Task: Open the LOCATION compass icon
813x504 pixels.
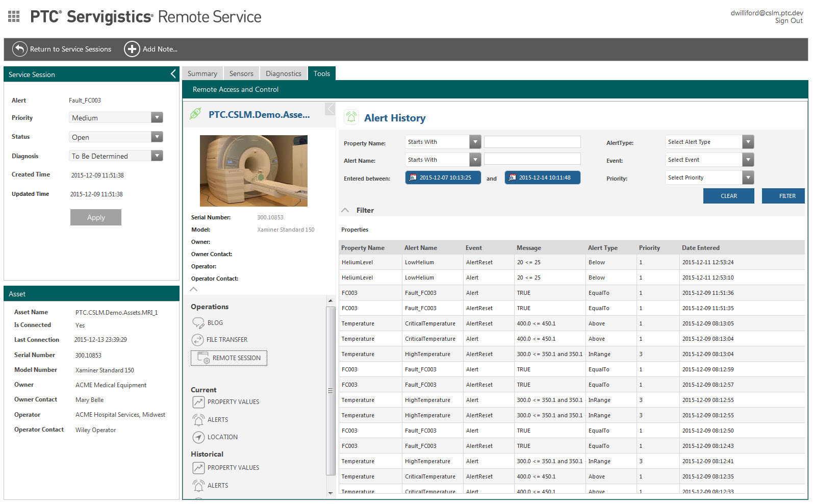Action: click(x=198, y=437)
